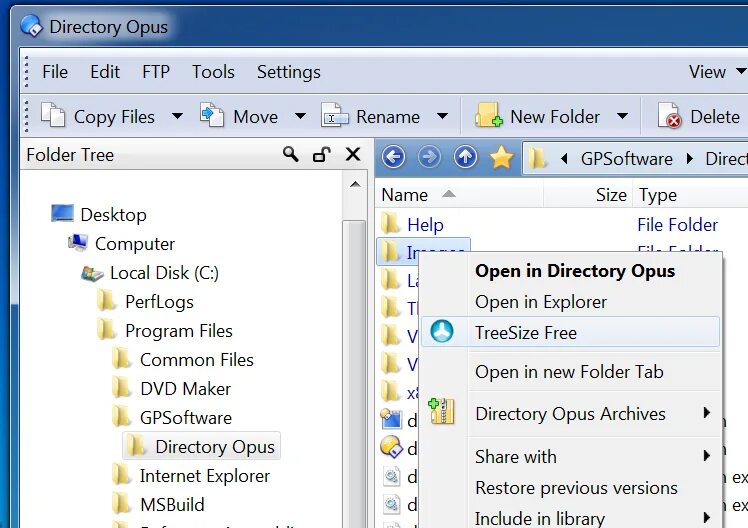The height and width of the screenshot is (528, 748).
Task: Select Common Files in folder tree
Action: (x=197, y=360)
